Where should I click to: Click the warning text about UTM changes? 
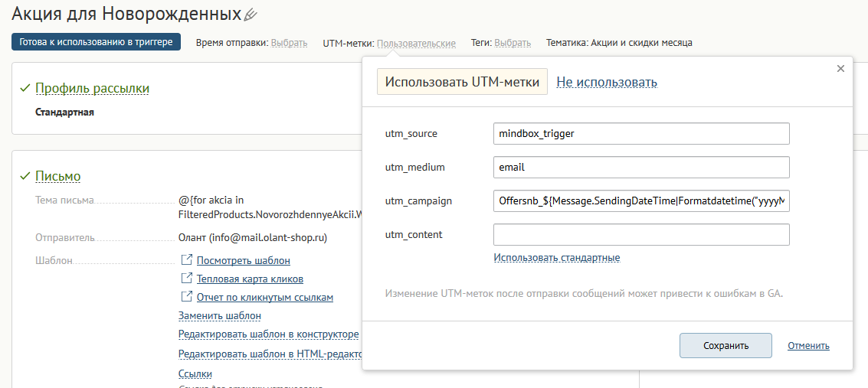[584, 294]
